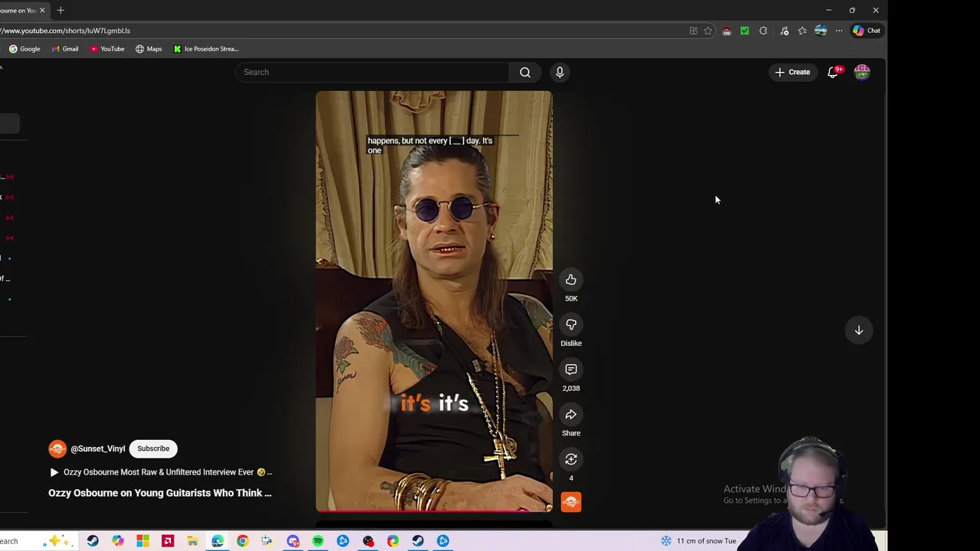Pause the playing short video
980x551 pixels.
(x=433, y=301)
